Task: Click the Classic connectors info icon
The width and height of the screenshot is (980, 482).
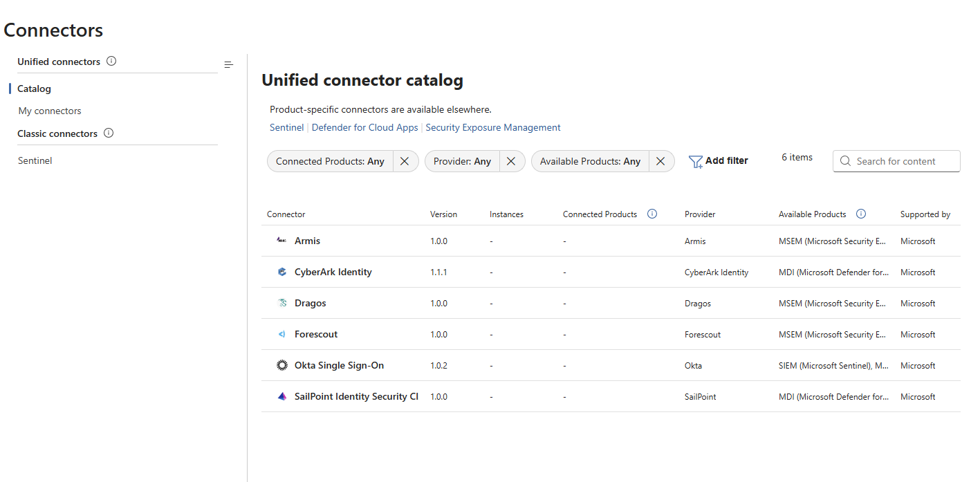Action: [x=109, y=133]
